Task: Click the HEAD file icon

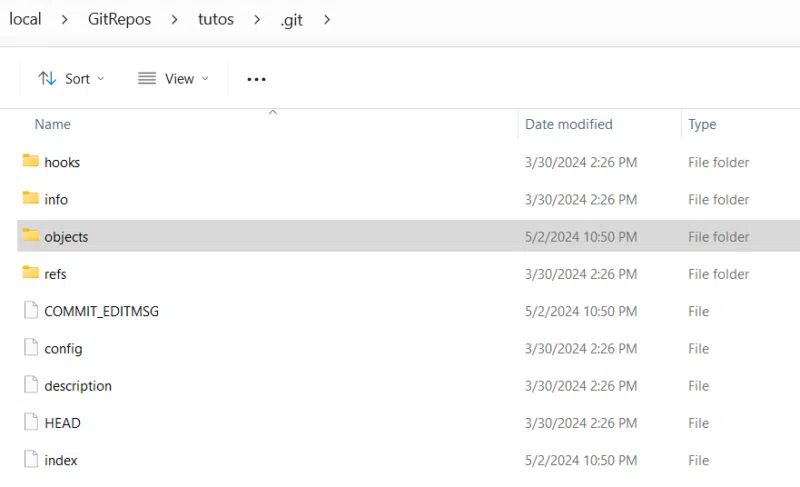Action: coord(30,422)
